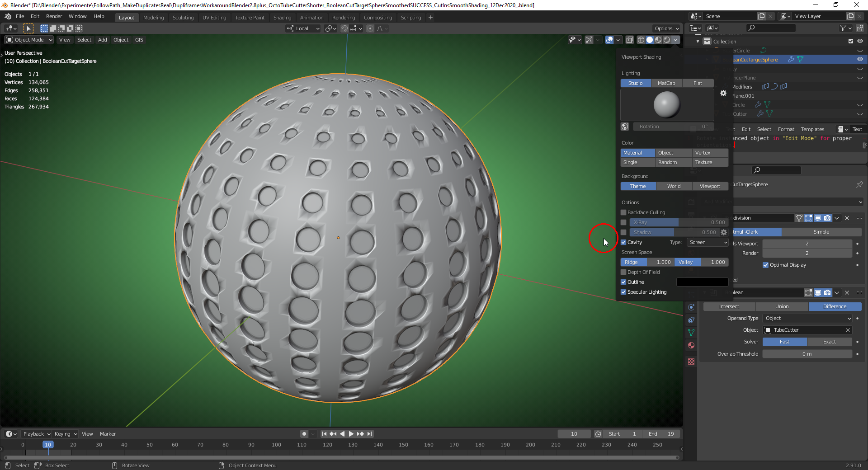Open the Templates menu in text editor

812,129
